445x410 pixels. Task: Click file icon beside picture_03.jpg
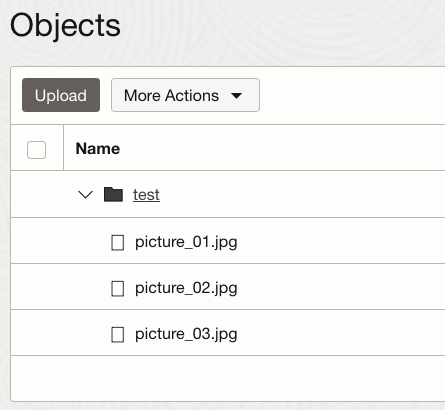pyautogui.click(x=117, y=334)
